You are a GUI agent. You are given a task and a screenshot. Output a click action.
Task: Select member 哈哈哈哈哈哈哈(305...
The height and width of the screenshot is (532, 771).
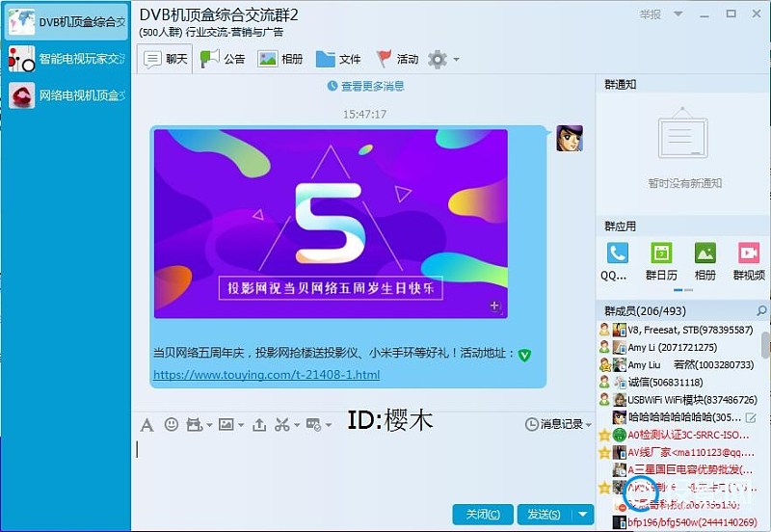point(678,417)
